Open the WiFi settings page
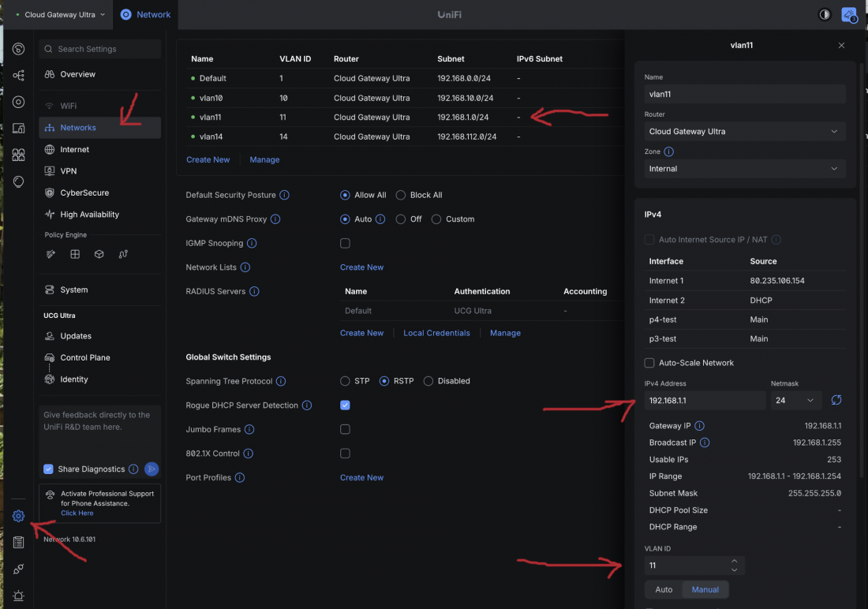Image resolution: width=868 pixels, height=609 pixels. pos(99,106)
